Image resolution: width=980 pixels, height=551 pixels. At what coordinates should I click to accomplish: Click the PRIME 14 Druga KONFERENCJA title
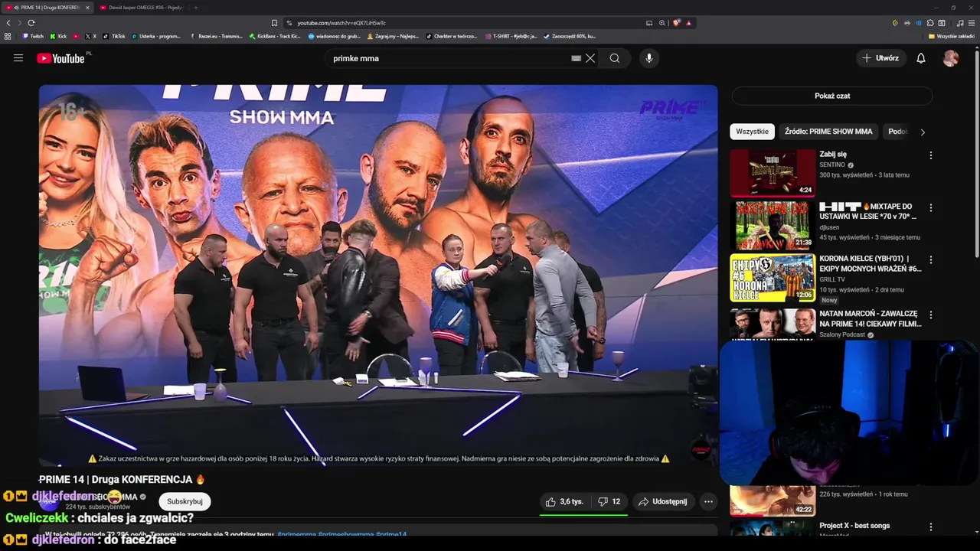pyautogui.click(x=122, y=479)
